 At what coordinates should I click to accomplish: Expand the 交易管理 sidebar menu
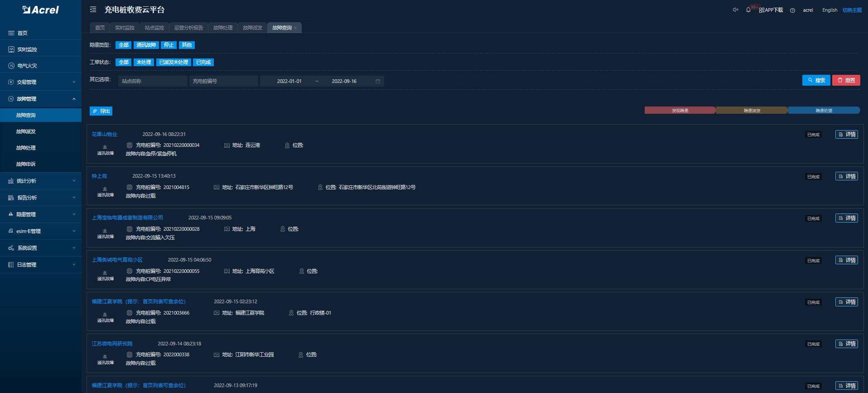pos(41,82)
